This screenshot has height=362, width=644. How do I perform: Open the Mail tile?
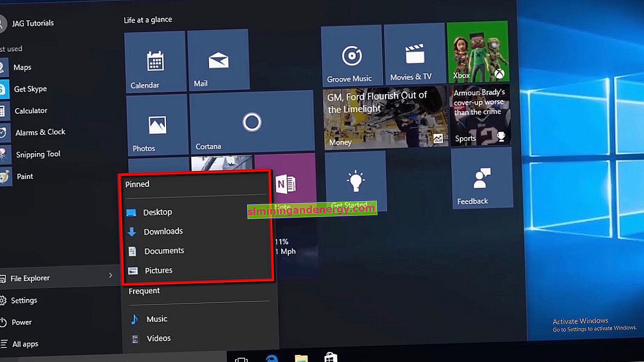point(218,60)
